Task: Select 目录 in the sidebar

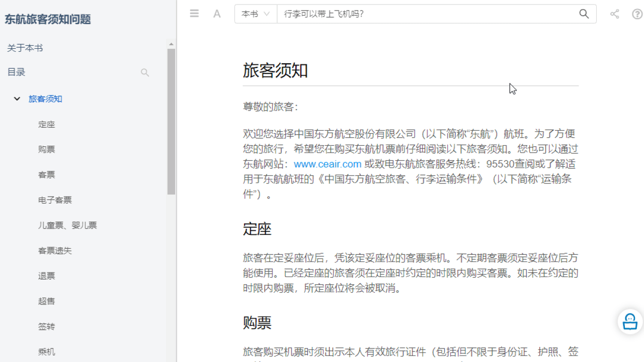Action: click(x=16, y=72)
